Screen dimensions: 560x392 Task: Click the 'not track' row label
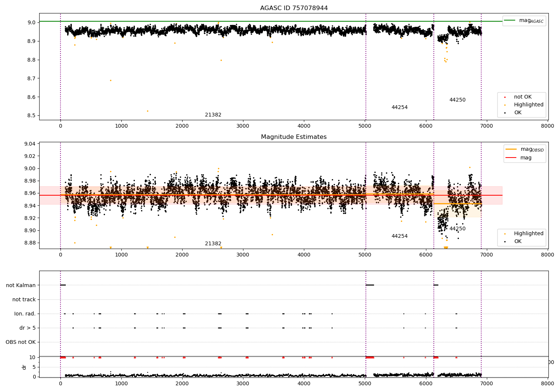[x=24, y=299]
